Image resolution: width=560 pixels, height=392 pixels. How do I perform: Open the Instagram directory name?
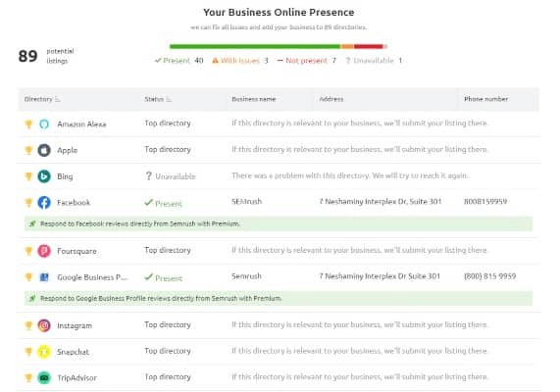coord(75,325)
